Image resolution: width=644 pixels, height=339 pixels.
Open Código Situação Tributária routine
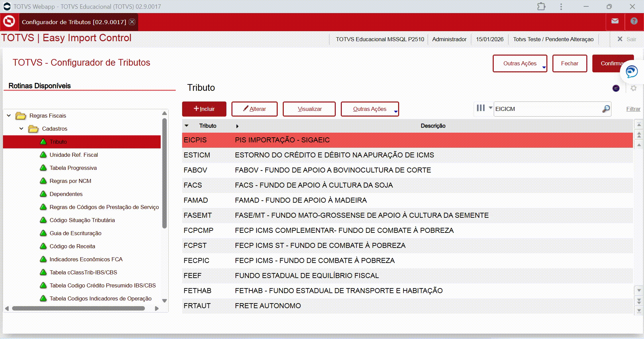coord(82,220)
